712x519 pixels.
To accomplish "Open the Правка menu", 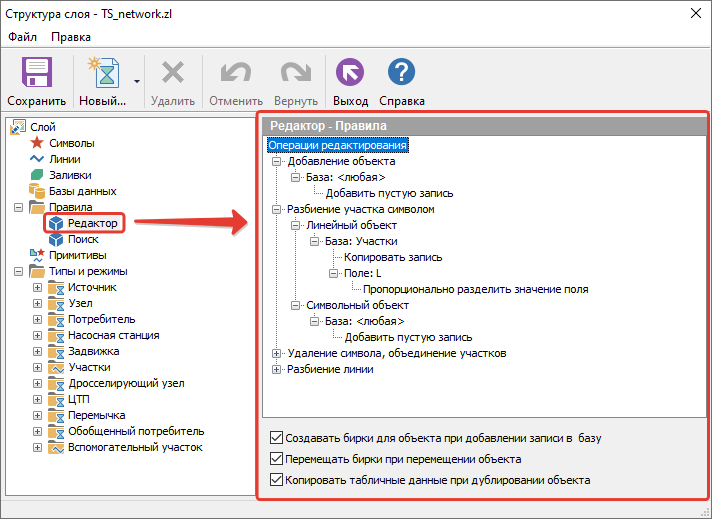I will point(71,37).
